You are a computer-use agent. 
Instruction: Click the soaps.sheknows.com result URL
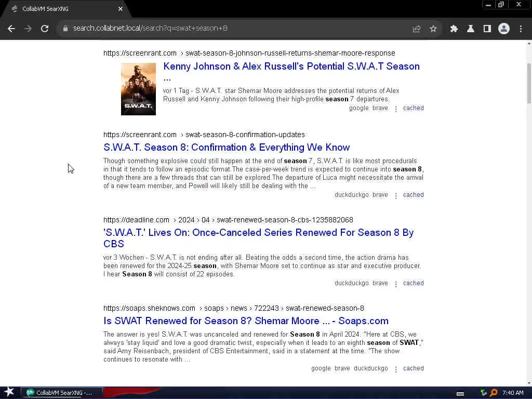[x=233, y=308]
